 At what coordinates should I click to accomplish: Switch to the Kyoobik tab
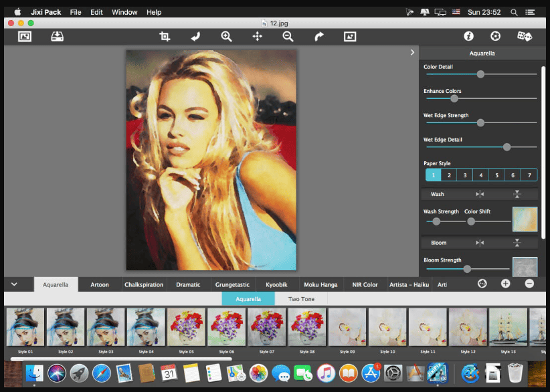276,284
